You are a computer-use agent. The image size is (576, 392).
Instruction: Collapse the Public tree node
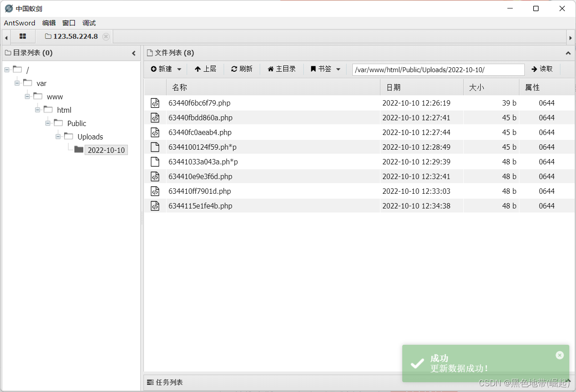coord(48,123)
